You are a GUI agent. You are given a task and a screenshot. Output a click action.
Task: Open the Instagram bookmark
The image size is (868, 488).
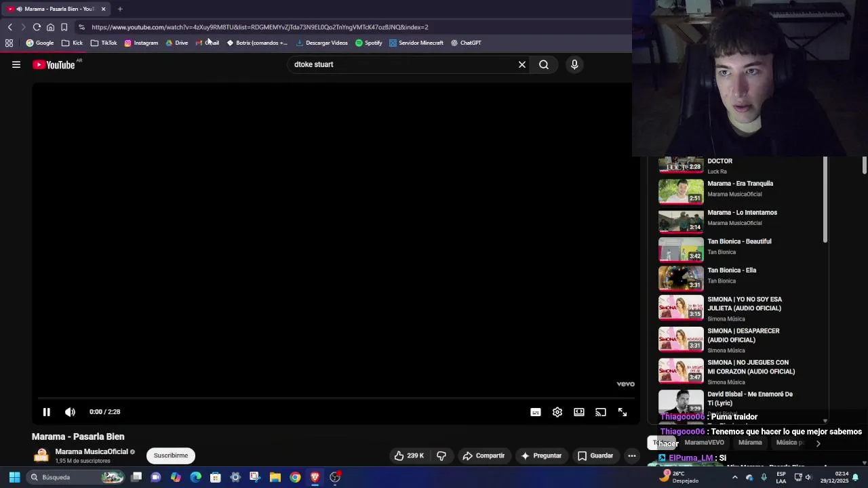point(141,43)
